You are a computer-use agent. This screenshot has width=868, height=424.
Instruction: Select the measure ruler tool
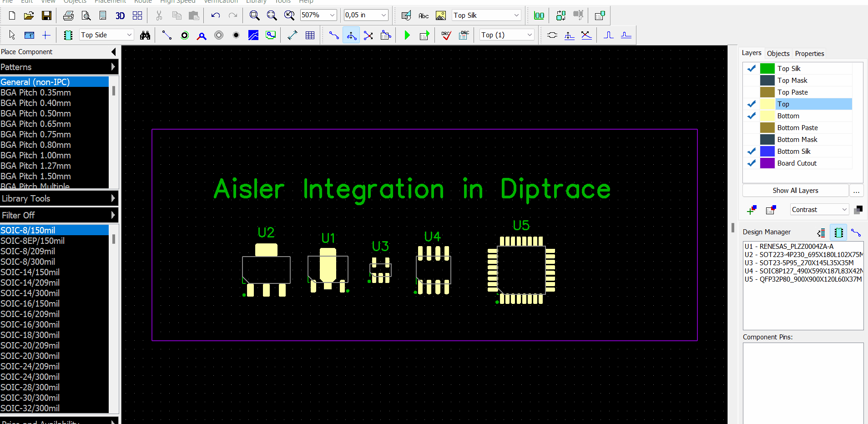(29, 35)
